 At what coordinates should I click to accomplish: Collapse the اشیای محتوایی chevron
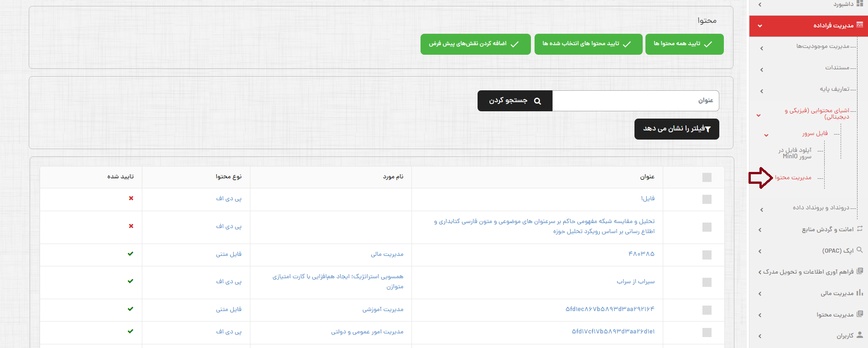[x=759, y=115]
